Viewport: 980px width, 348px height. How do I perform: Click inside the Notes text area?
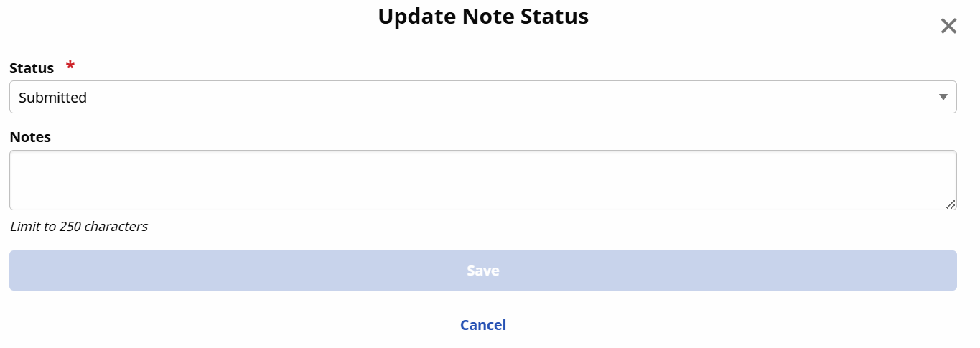click(482, 179)
